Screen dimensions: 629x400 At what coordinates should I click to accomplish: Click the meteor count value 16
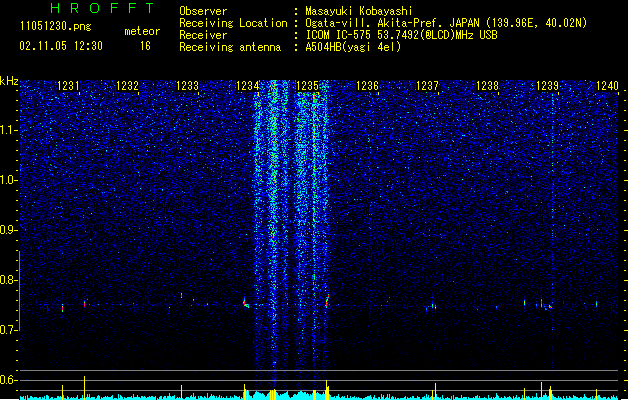point(145,46)
